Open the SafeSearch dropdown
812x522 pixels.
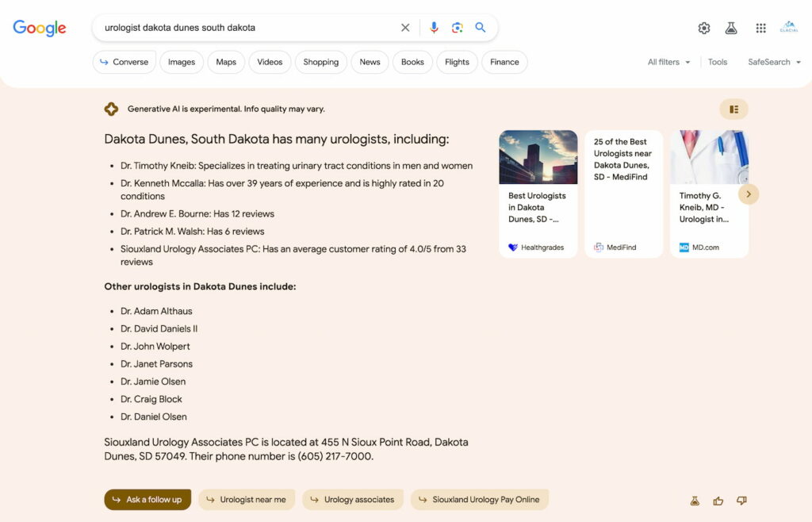pyautogui.click(x=774, y=62)
